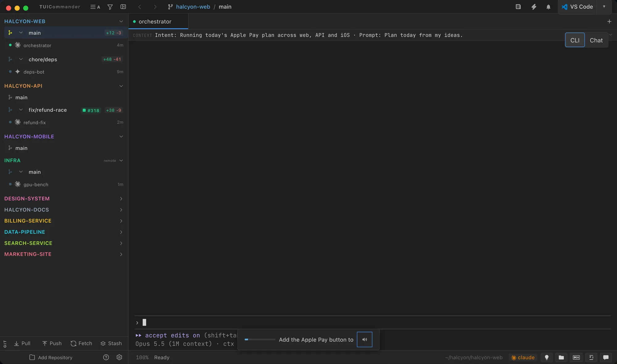Collapse the HALCYON-WEB repository group
Screen dimensions: 617x364
pos(121,21)
